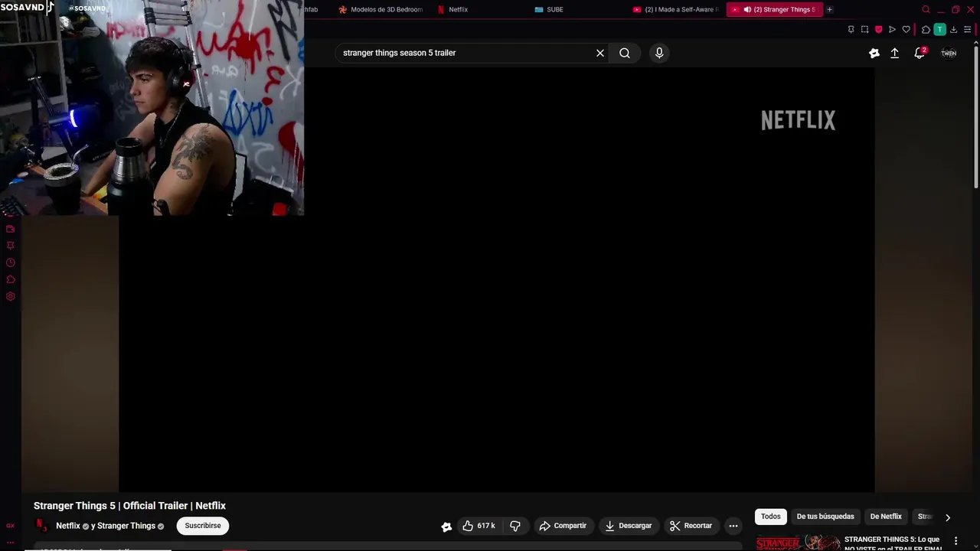Image resolution: width=980 pixels, height=551 pixels.
Task: Click the green T extension icon
Action: tap(939, 29)
